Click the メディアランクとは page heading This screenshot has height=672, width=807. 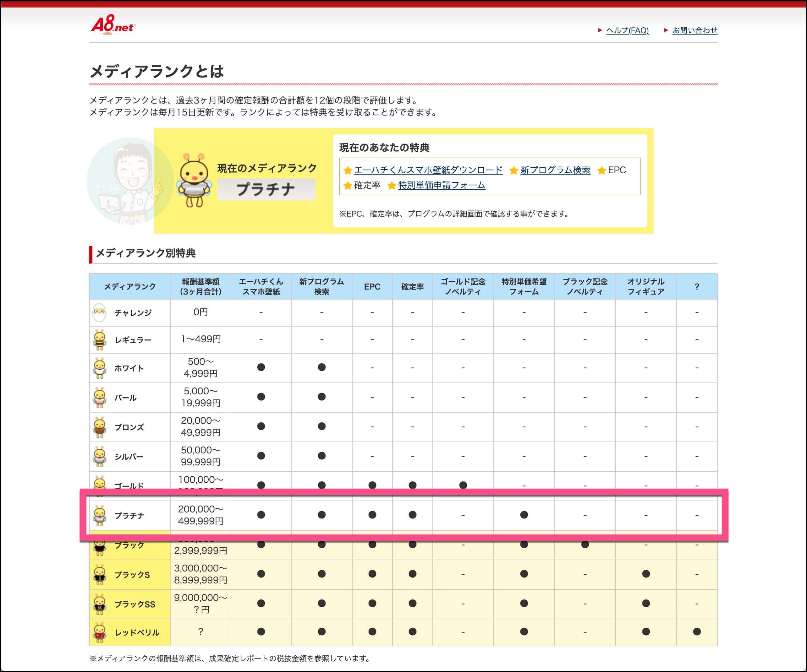[156, 71]
